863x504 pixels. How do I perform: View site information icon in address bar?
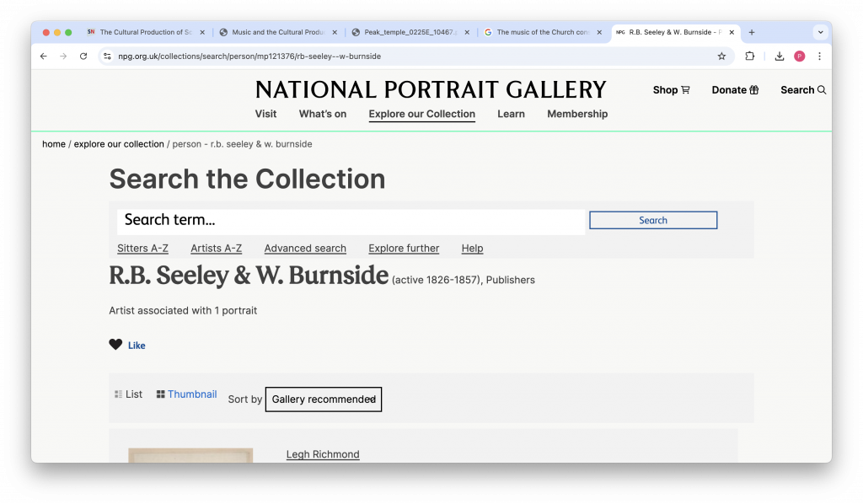[107, 56]
